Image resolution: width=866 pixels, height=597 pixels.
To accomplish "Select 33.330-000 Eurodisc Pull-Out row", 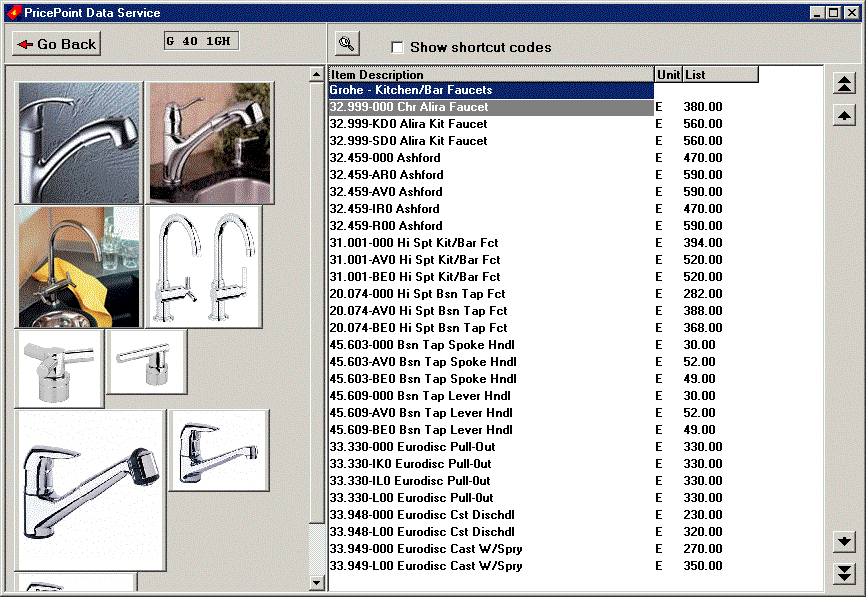I will click(491, 447).
